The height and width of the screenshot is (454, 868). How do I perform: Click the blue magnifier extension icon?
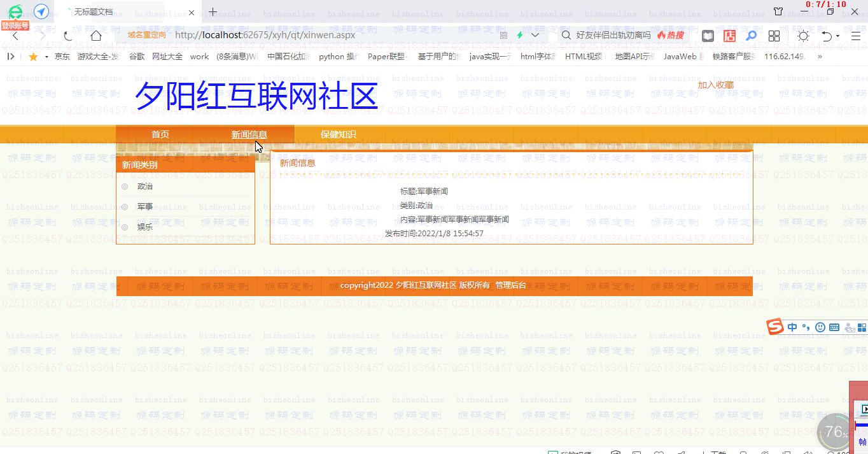[752, 36]
